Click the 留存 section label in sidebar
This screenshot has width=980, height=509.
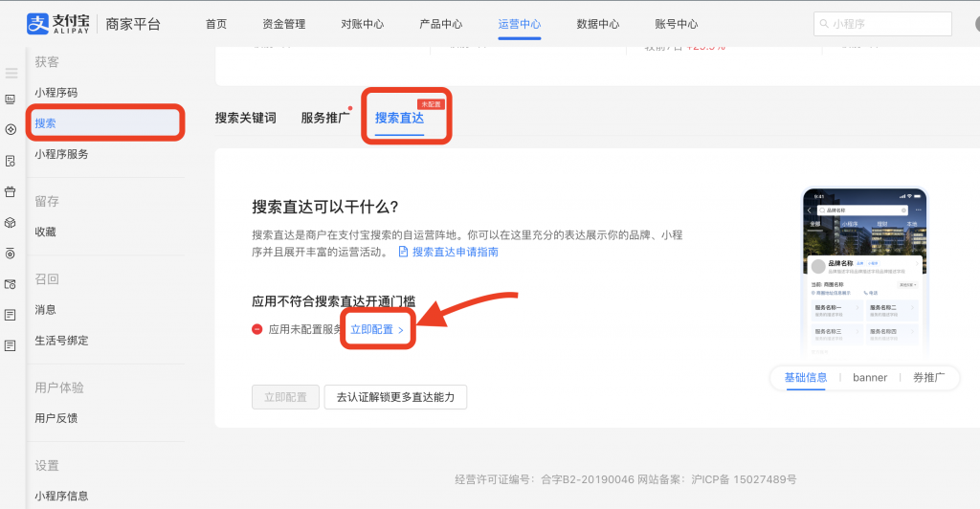click(x=47, y=201)
